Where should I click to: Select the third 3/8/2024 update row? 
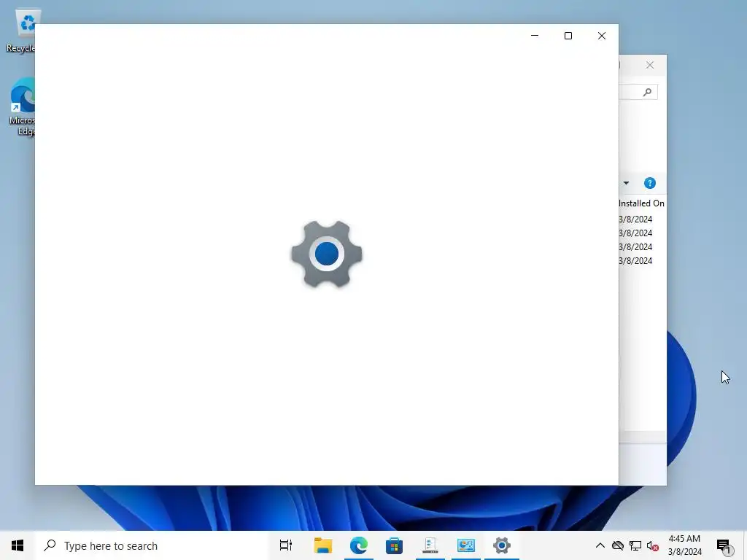(x=635, y=246)
